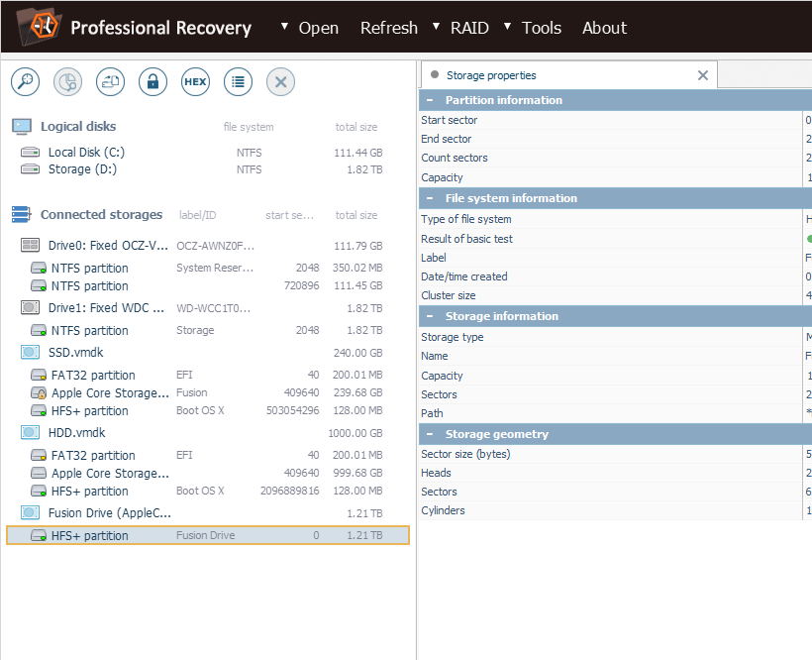Select the HFS+ partition labeled Fusion Drive
This screenshot has height=660, width=812.
tap(89, 535)
